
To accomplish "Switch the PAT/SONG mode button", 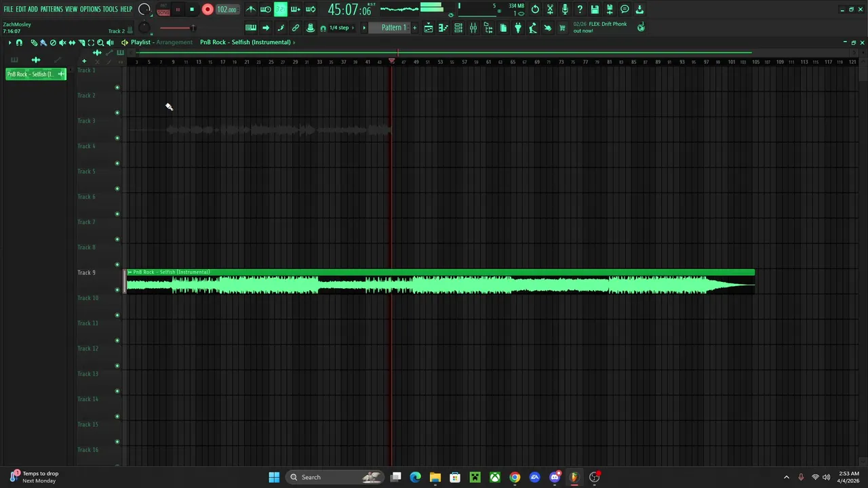I will [x=163, y=9].
